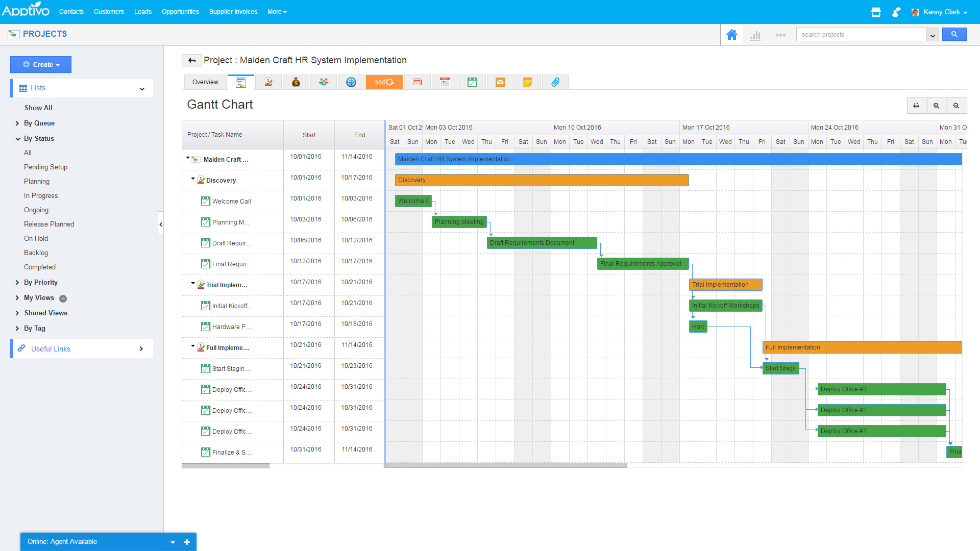Click the bar chart reports icon
980x551 pixels.
pyautogui.click(x=755, y=35)
